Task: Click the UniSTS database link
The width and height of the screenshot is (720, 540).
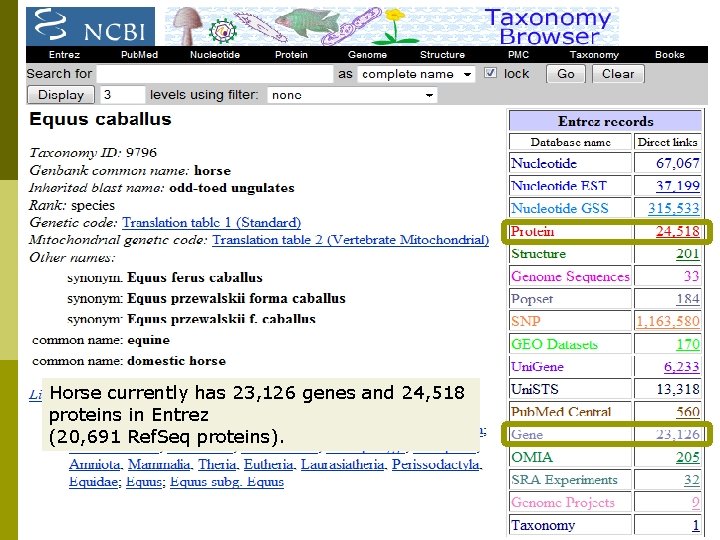Action: click(534, 389)
